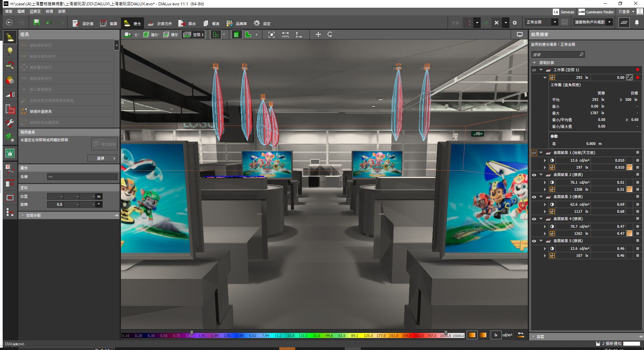Open the energy efficiency plug tool
644x350 pixels.
click(10, 137)
